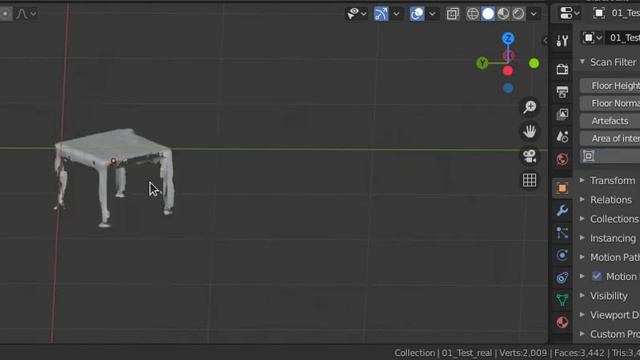Open the View Layer properties tab
This screenshot has width=640, height=360.
pos(562,114)
